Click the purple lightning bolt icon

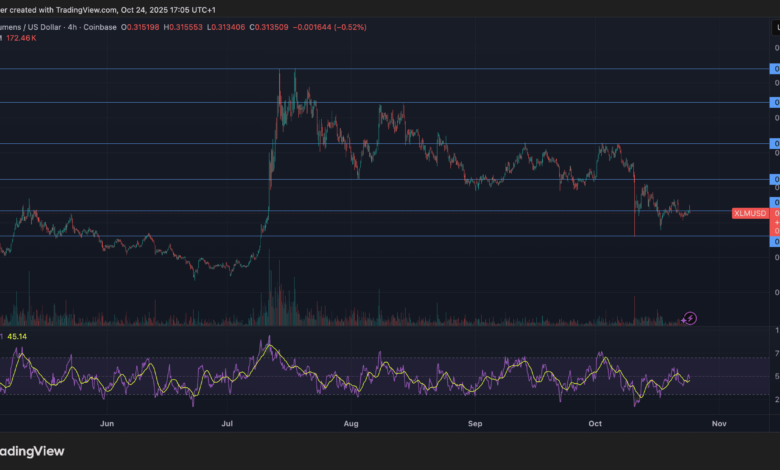pyautogui.click(x=689, y=319)
